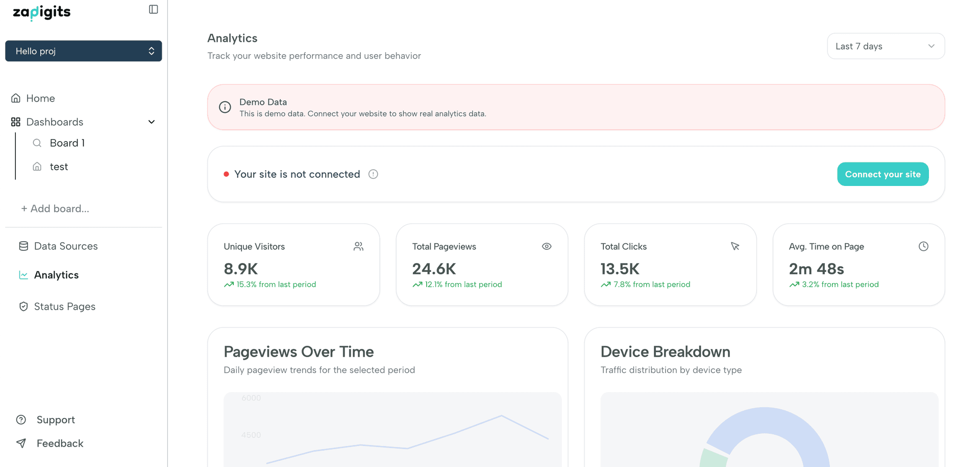Viewport: 980px width, 467px height.
Task: Click the Connect your site button
Action: [x=883, y=174]
